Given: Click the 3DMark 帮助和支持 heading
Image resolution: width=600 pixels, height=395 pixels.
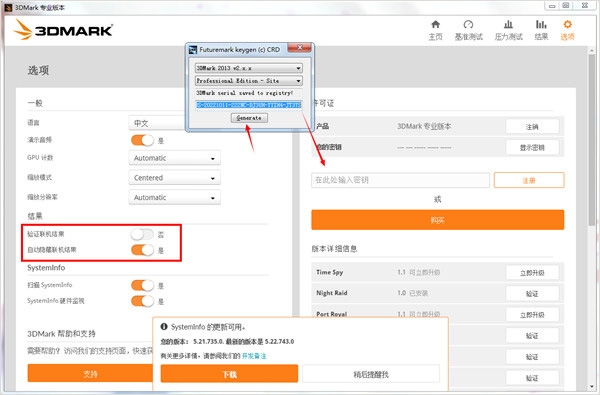Looking at the screenshot, I should point(61,334).
